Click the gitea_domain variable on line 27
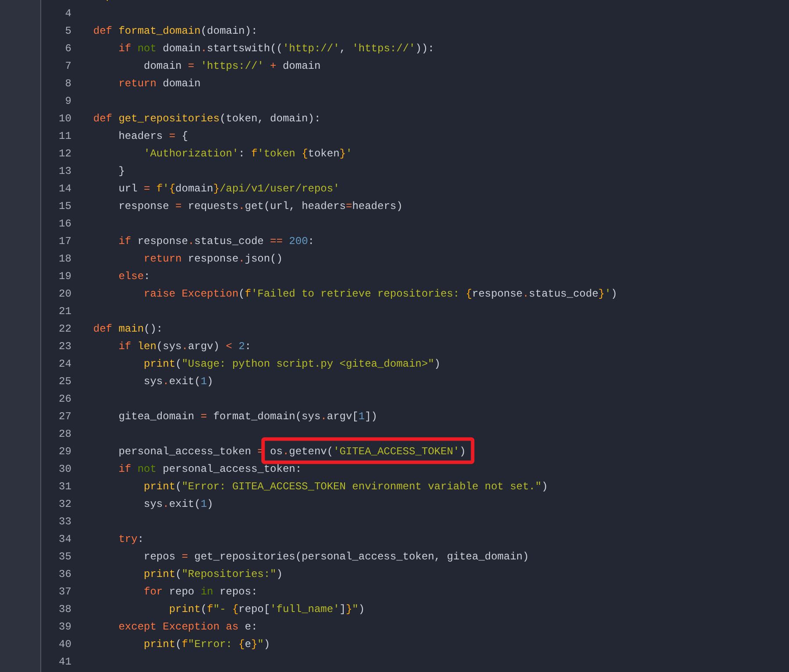This screenshot has width=789, height=672. [156, 416]
